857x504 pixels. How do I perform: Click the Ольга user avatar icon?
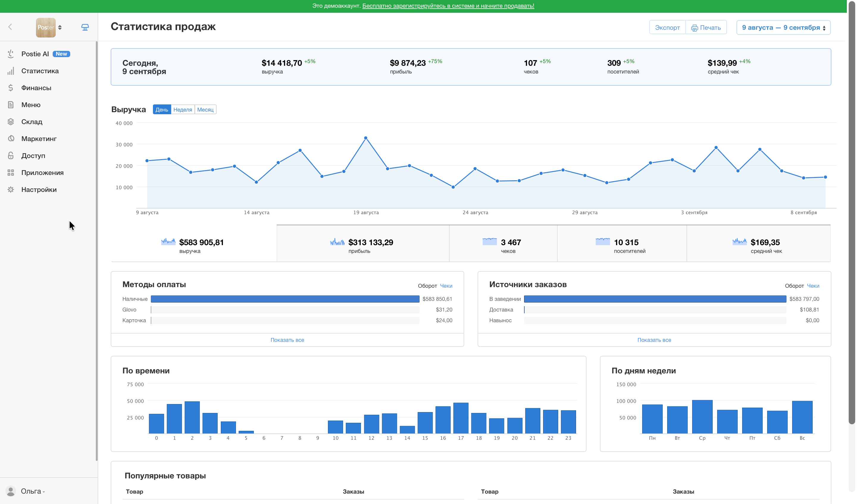coord(11,491)
